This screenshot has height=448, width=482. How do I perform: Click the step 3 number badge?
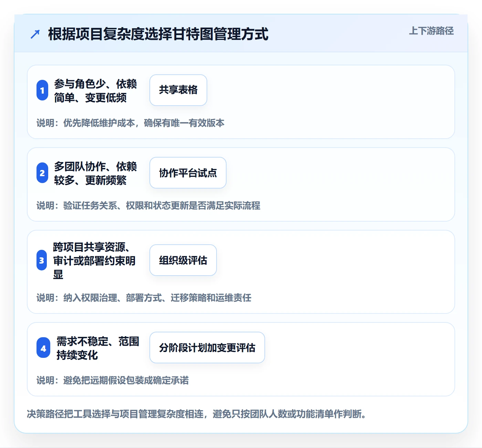tap(42, 260)
